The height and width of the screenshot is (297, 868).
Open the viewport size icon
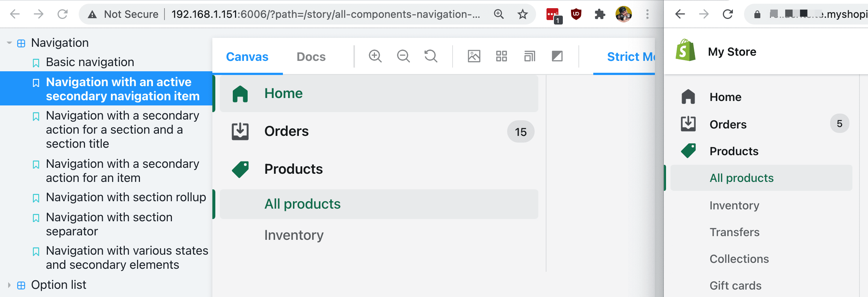tap(529, 56)
